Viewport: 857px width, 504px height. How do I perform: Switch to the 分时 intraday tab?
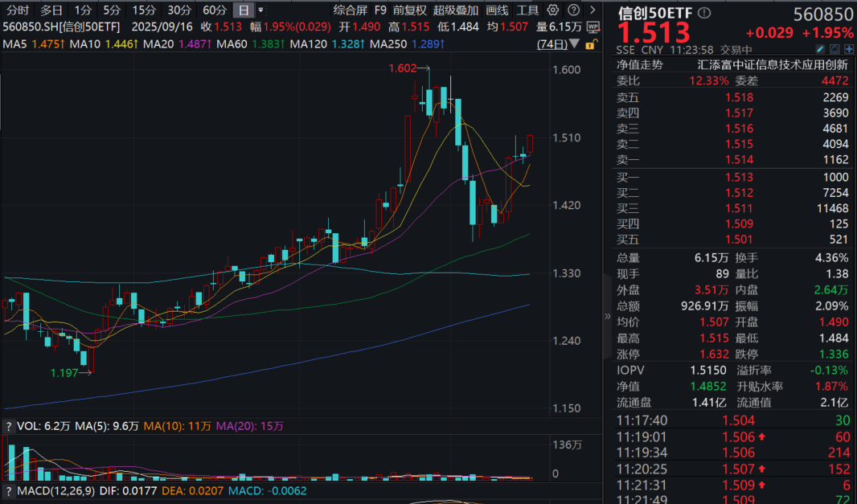(x=18, y=10)
